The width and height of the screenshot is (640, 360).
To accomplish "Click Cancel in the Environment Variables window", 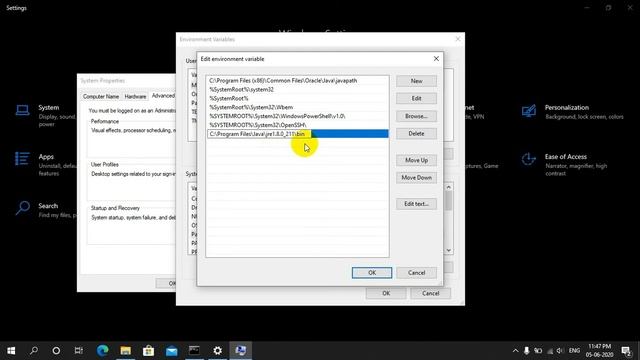I will coord(431,293).
